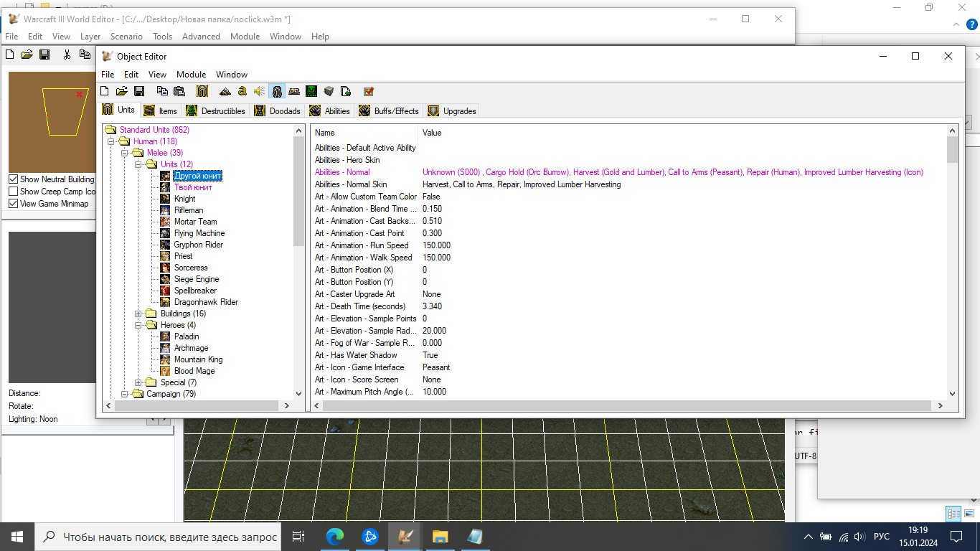This screenshot has width=980, height=551.
Task: Open the Sound Editor speaker icon
Action: [x=260, y=91]
